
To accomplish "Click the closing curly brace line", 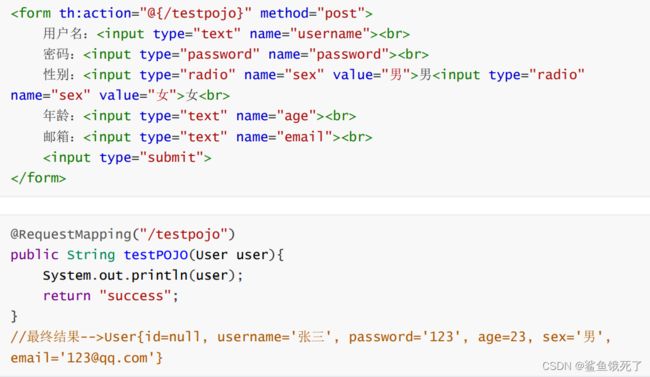I will pos(14,316).
